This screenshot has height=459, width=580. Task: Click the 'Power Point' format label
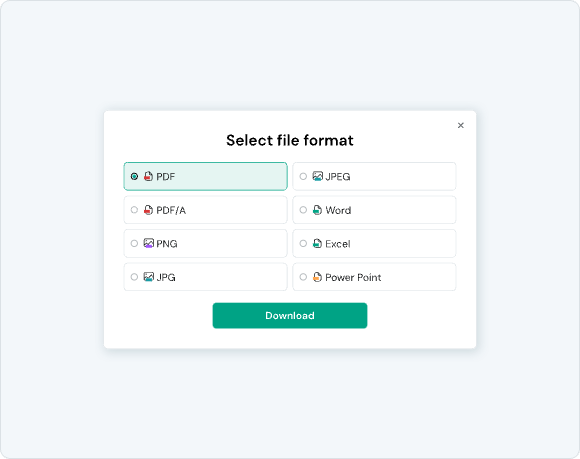353,277
